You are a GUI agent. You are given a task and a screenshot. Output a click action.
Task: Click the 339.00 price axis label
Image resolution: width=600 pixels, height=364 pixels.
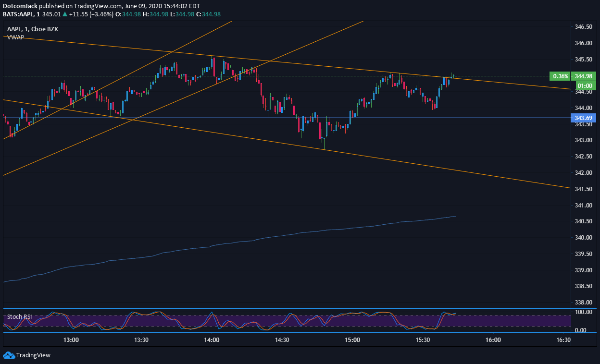pyautogui.click(x=584, y=270)
